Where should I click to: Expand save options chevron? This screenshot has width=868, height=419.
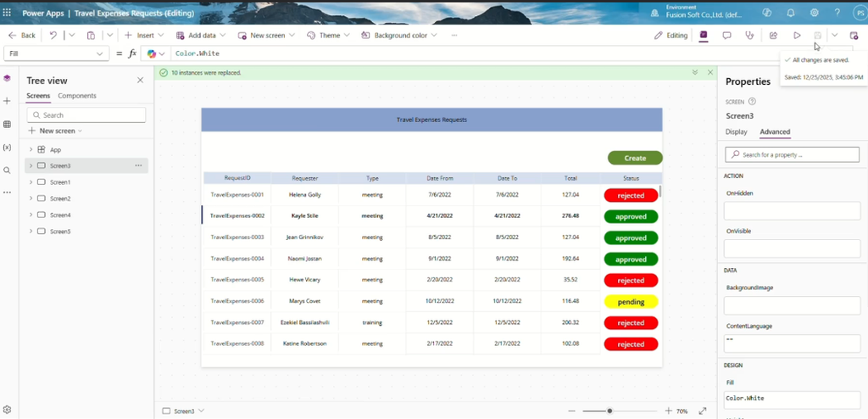click(835, 35)
